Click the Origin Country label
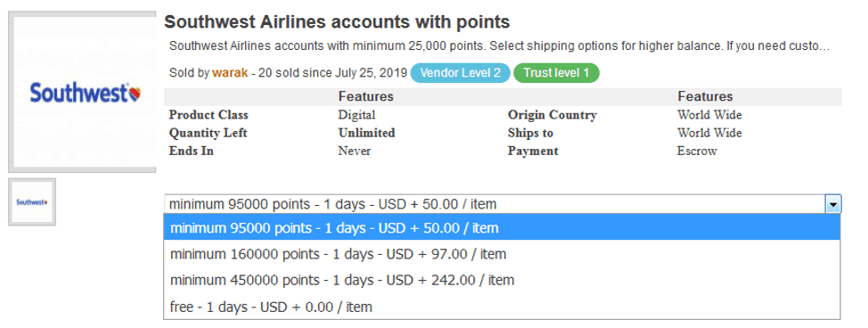868x328 pixels. [553, 115]
